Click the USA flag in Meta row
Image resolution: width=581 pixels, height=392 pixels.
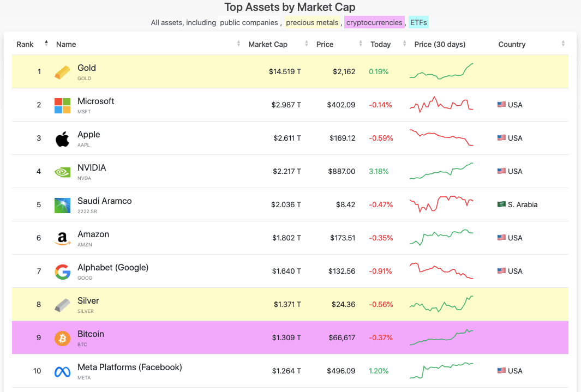[501, 371]
